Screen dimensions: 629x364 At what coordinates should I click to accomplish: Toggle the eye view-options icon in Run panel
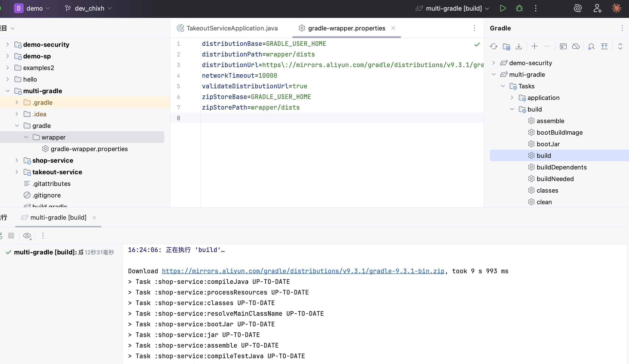(x=27, y=236)
